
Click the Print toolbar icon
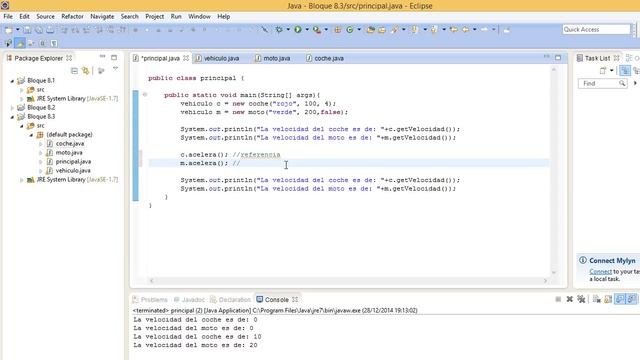[x=50, y=30]
